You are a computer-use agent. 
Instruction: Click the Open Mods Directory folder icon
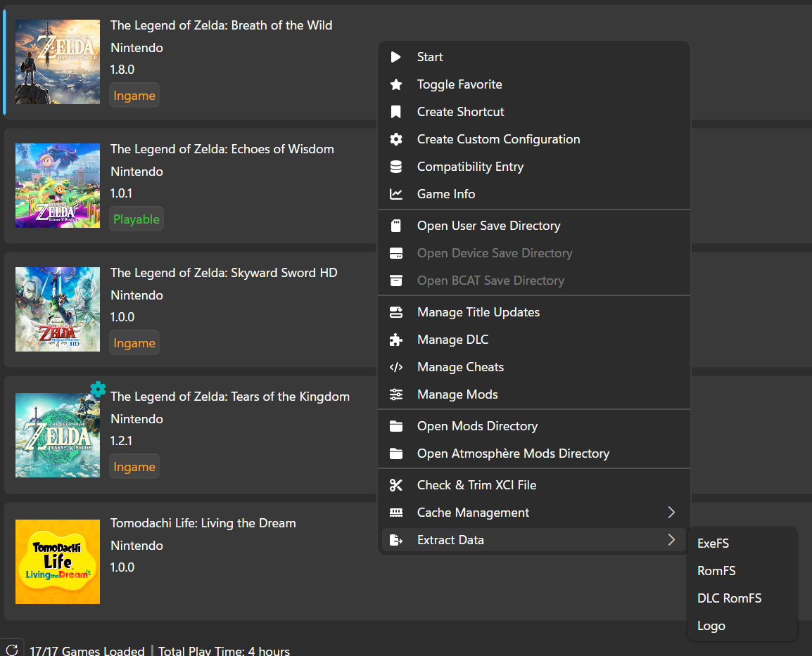(x=395, y=426)
